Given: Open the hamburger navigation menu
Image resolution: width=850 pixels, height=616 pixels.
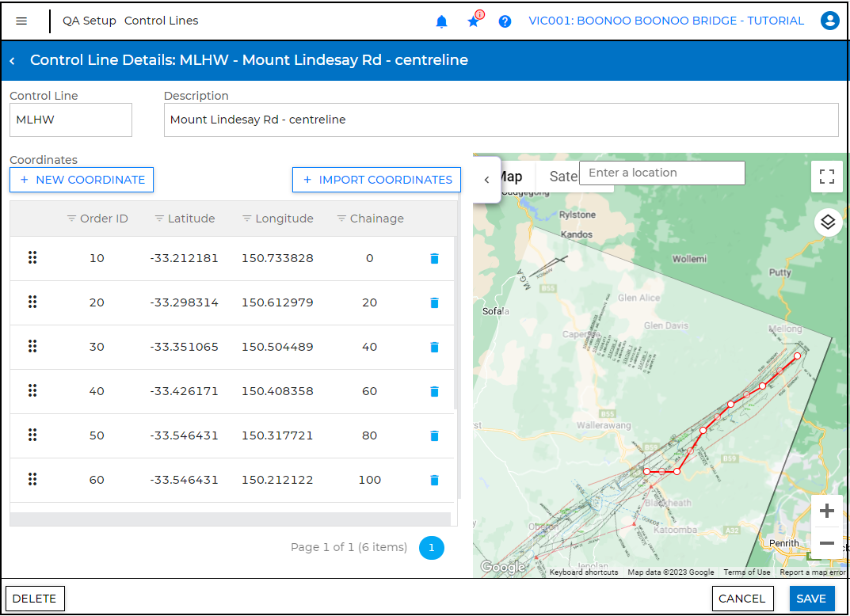Looking at the screenshot, I should click(x=21, y=21).
